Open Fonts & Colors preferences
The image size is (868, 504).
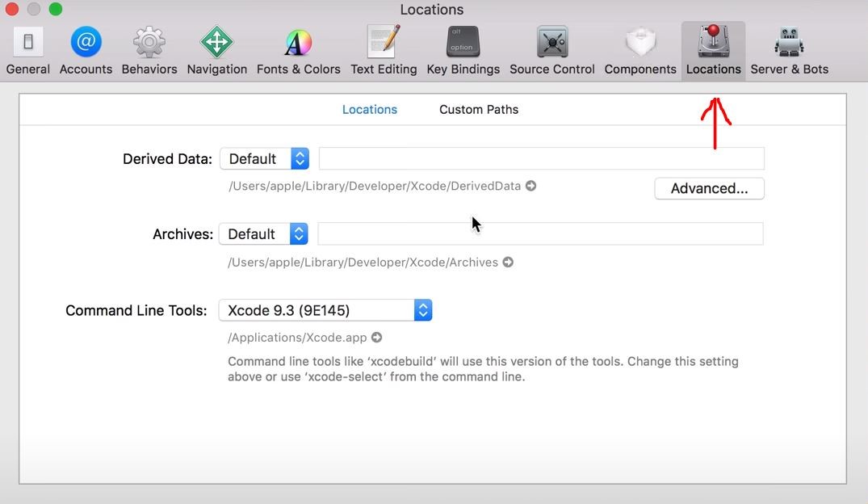tap(298, 50)
